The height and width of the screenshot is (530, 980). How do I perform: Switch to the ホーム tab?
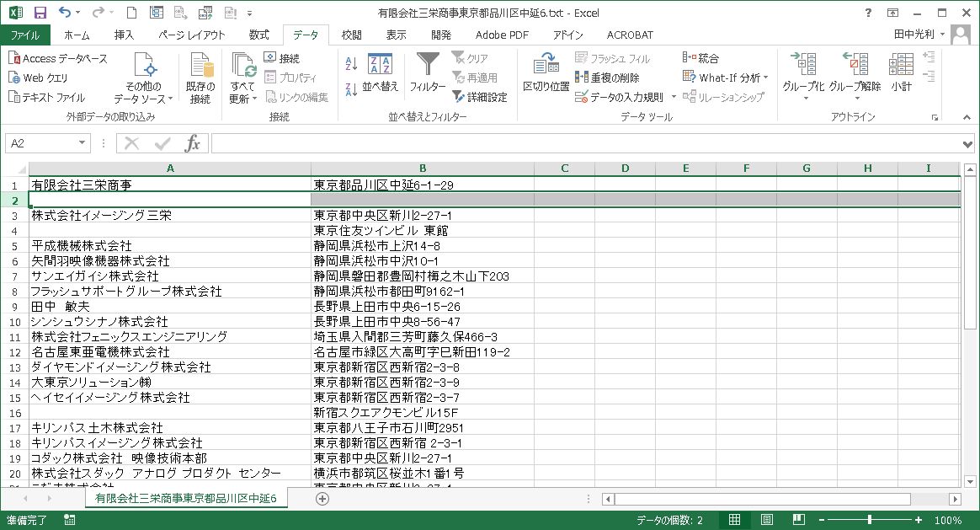pos(77,35)
